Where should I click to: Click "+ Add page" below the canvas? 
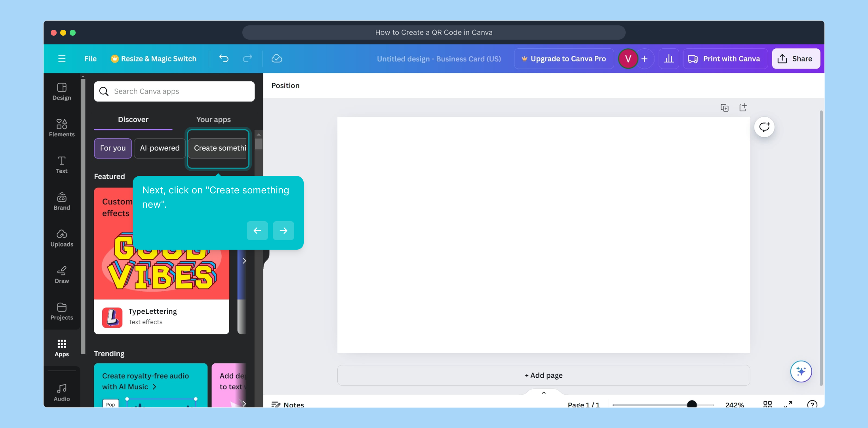click(543, 375)
